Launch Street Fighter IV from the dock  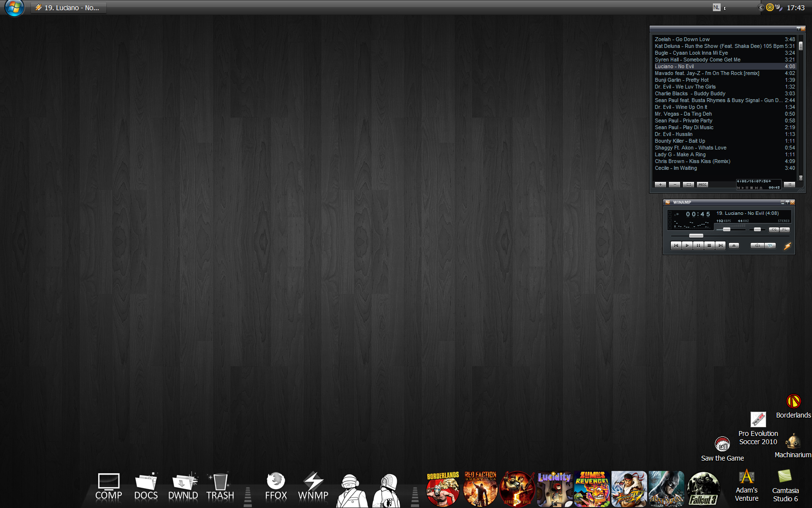629,489
